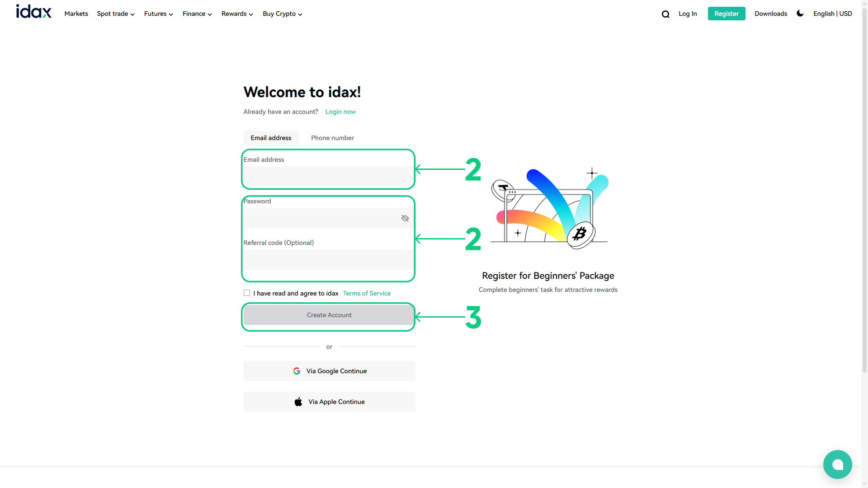Click the Bitcoin coin illustration

pyautogui.click(x=580, y=234)
